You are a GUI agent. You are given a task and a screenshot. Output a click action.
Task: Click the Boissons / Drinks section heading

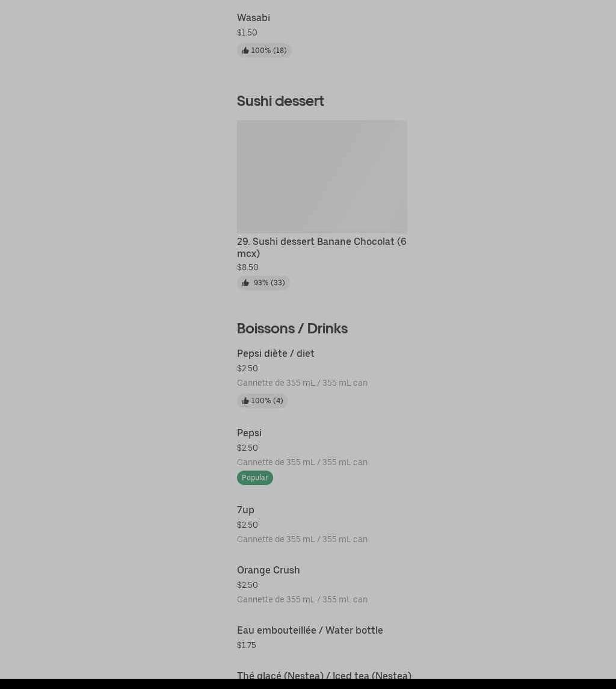[292, 329]
